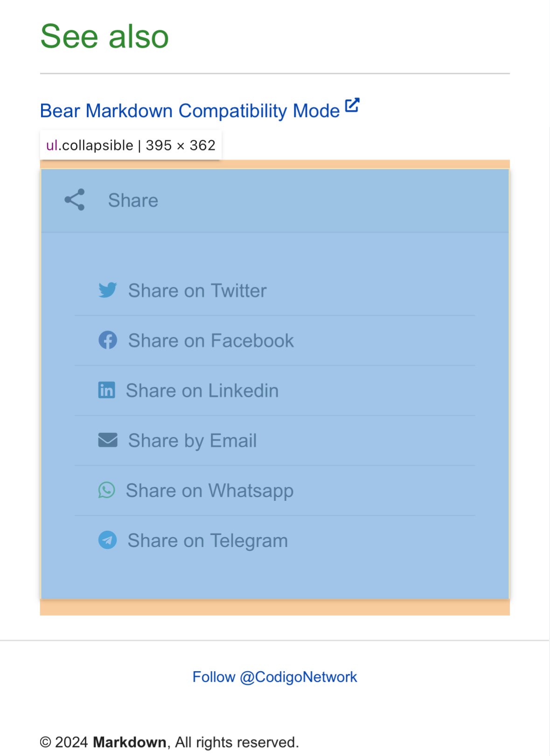
Task: Share the page on Twitter
Action: pos(197,290)
